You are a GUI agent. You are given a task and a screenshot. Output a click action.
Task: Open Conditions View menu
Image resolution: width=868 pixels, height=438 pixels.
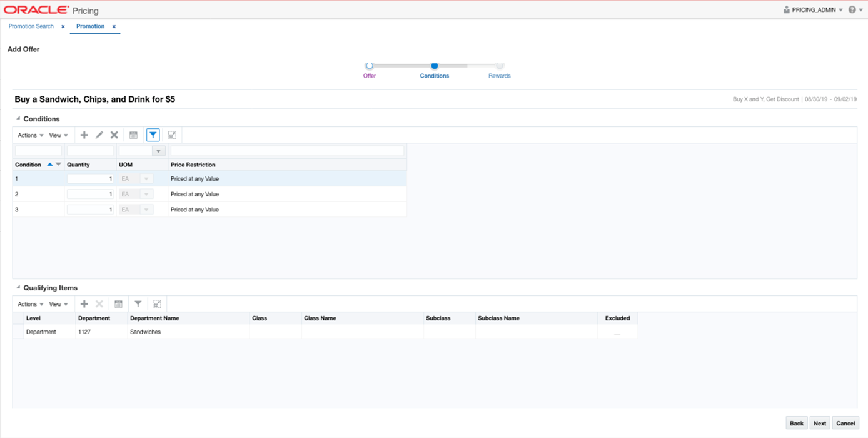point(59,135)
